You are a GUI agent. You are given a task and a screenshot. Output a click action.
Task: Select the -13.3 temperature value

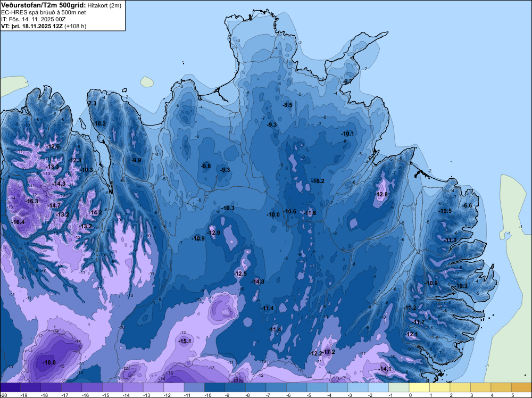pos(52,167)
